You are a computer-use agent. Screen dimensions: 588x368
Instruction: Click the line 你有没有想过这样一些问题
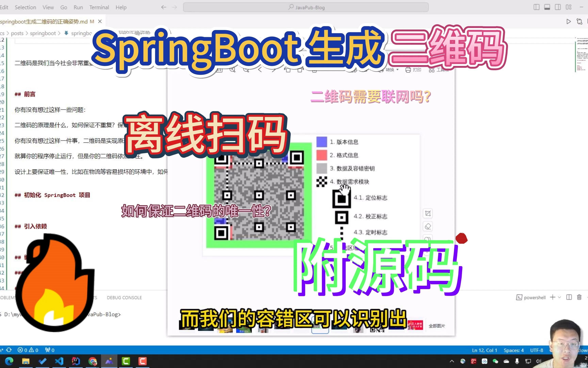click(50, 110)
